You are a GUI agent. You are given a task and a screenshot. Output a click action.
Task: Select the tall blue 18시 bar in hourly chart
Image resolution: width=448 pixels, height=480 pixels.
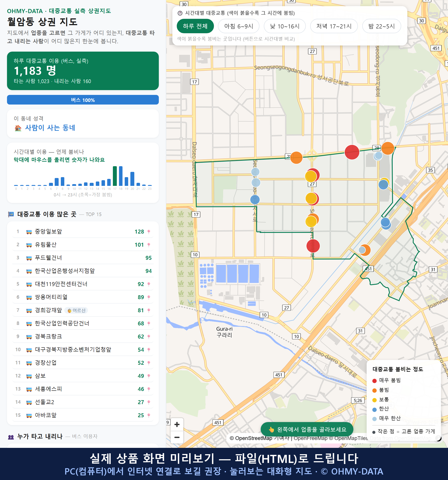121,176
